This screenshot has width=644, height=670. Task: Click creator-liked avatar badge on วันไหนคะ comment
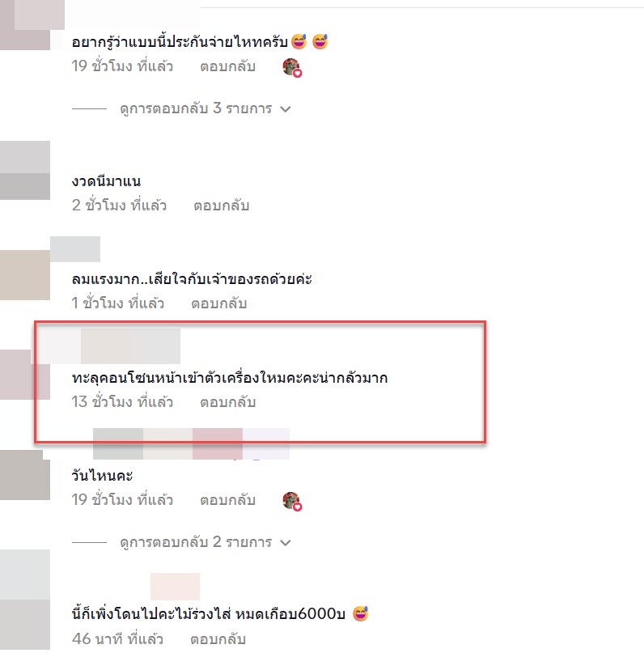[292, 501]
